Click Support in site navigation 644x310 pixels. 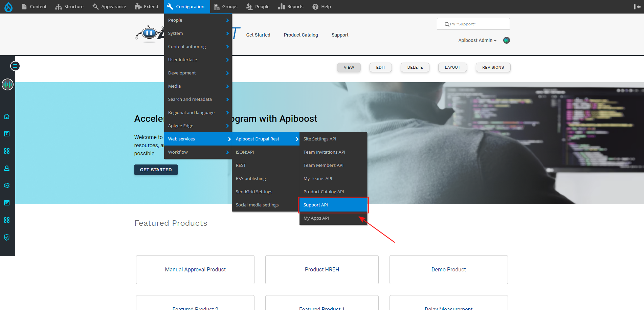click(x=340, y=35)
